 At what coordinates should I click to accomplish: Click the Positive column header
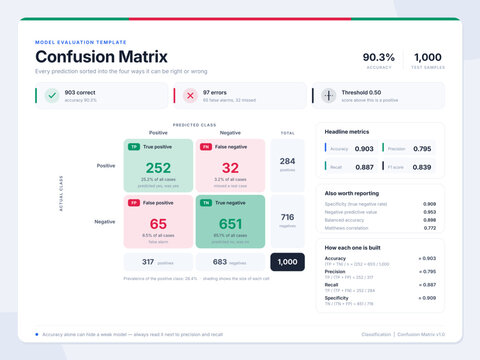pos(158,133)
